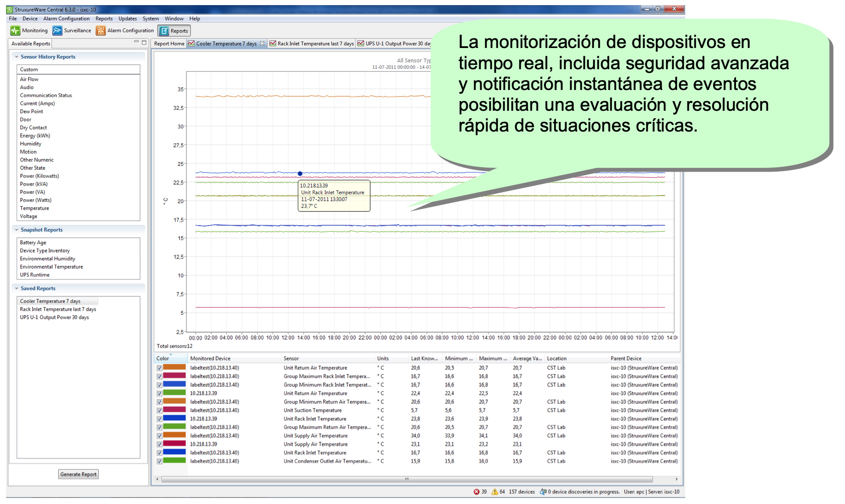Click the Alarm Configuration icon

(x=101, y=31)
